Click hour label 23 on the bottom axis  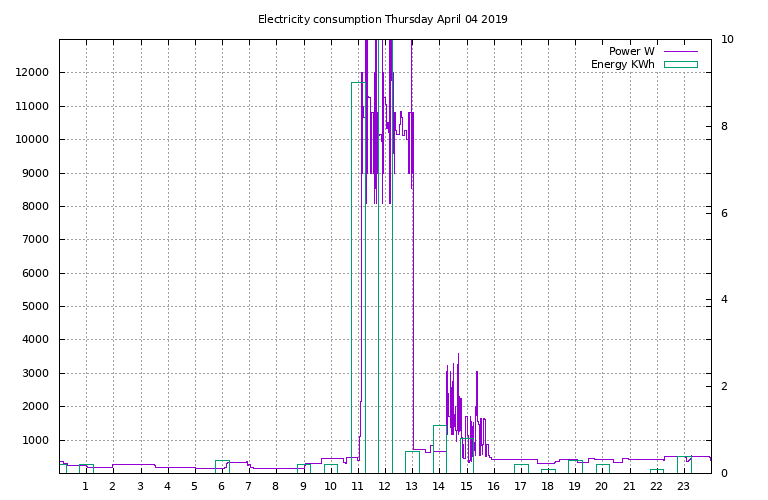point(683,486)
